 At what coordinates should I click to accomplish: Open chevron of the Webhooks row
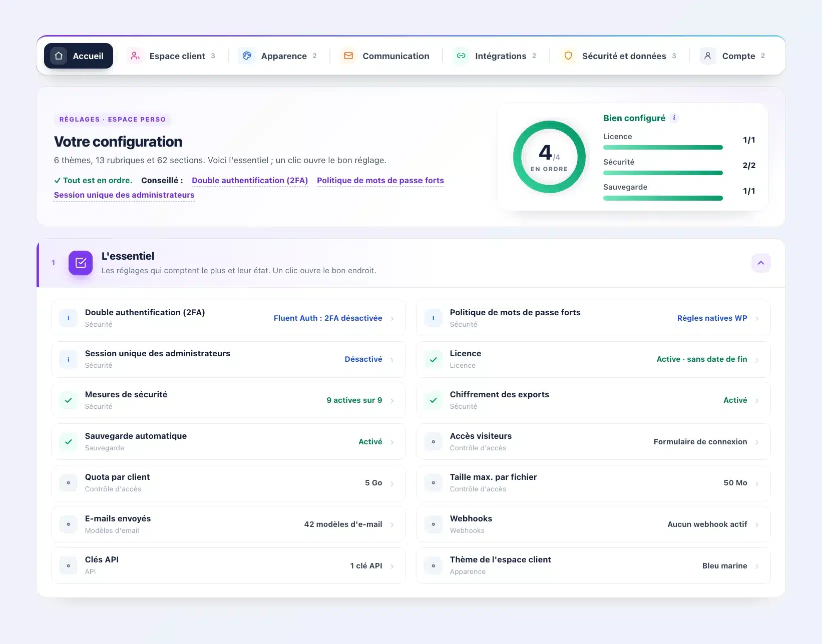757,525
